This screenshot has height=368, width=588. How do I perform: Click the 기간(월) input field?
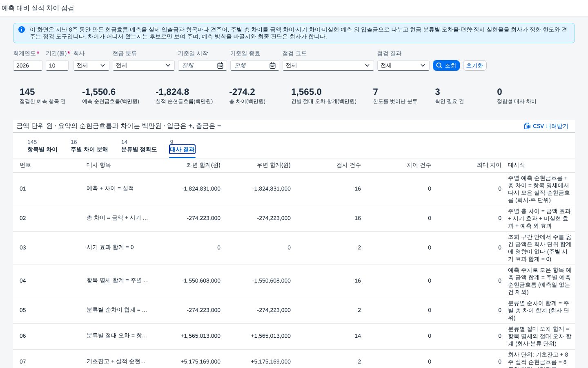point(57,65)
